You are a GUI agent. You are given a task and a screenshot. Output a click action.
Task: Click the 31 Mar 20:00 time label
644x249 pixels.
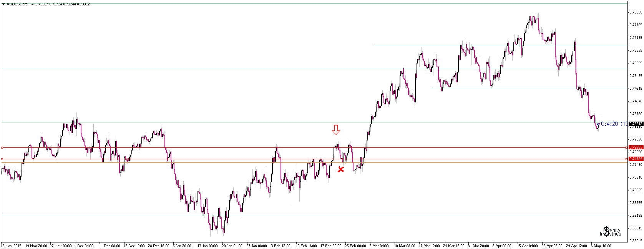pyautogui.click(x=478, y=246)
